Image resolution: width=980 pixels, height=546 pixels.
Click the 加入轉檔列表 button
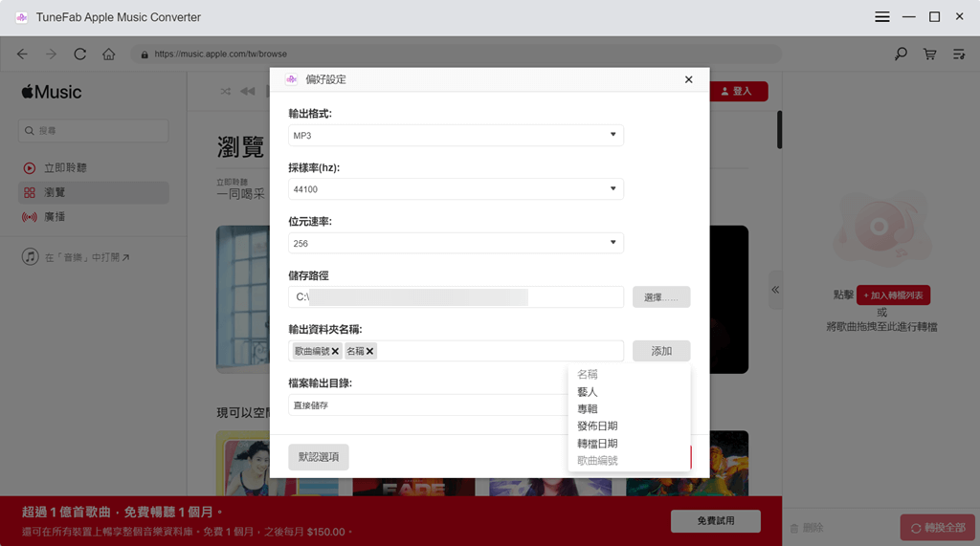pos(893,295)
